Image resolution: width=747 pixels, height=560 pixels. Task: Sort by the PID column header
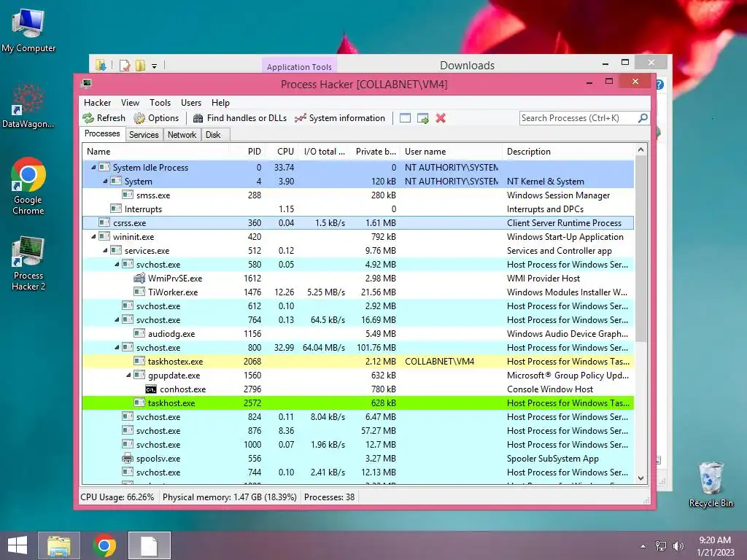pyautogui.click(x=247, y=152)
